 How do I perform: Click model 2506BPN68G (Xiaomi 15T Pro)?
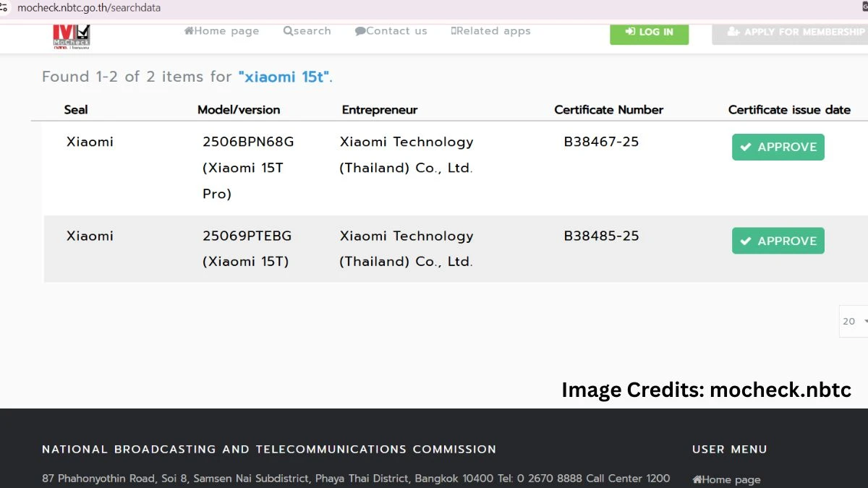(248, 168)
